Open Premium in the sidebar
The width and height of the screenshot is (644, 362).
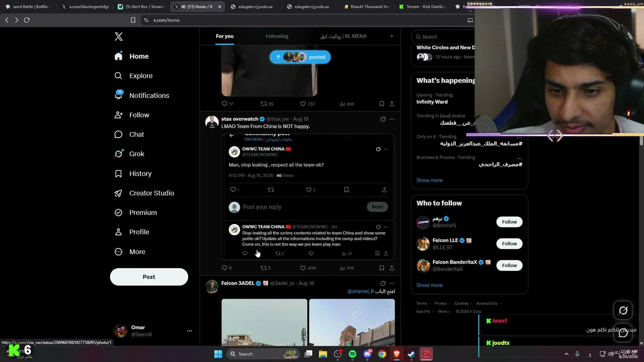click(135, 213)
